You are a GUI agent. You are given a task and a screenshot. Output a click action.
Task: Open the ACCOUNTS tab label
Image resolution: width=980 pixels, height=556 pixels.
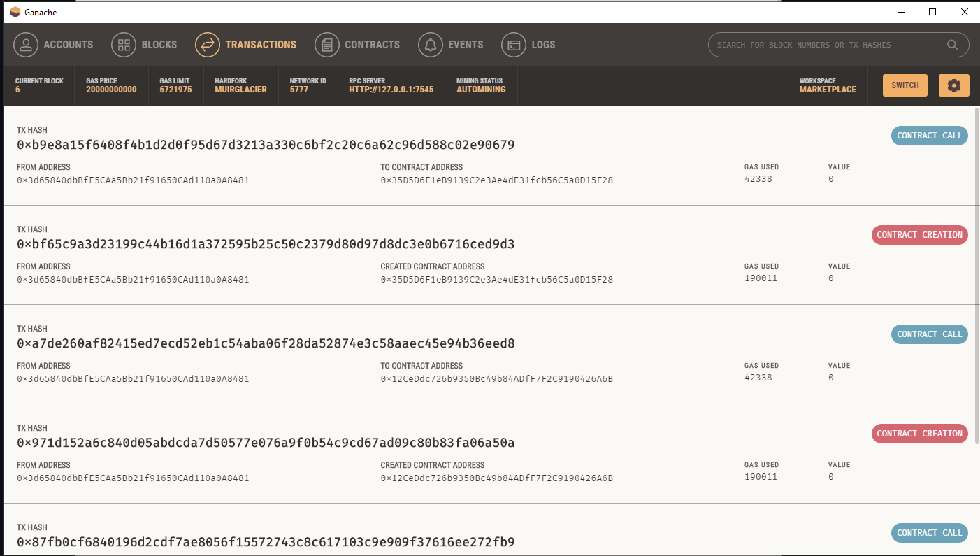(69, 45)
